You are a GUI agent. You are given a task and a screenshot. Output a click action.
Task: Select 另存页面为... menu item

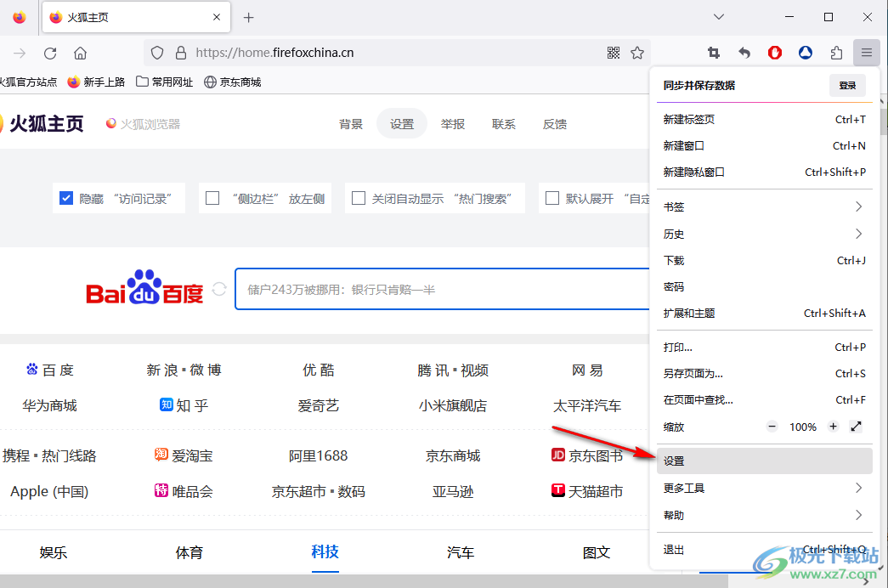pyautogui.click(x=764, y=373)
